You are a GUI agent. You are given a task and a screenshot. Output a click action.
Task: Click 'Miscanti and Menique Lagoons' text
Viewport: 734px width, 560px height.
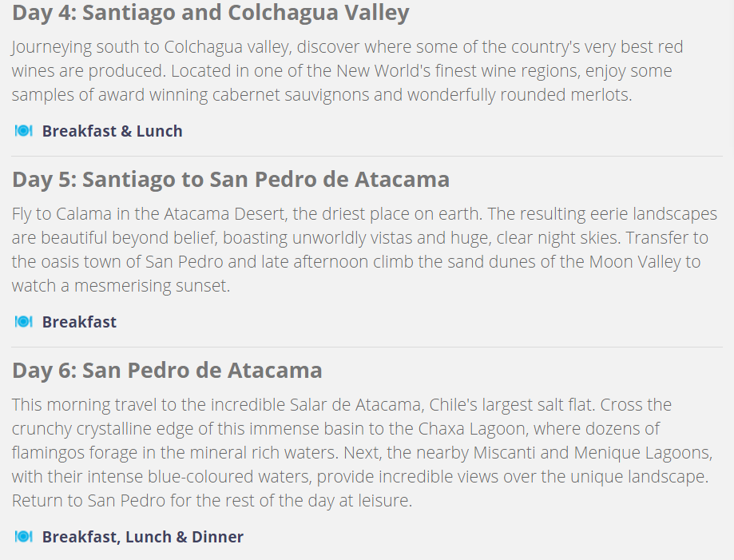pyautogui.click(x=593, y=453)
